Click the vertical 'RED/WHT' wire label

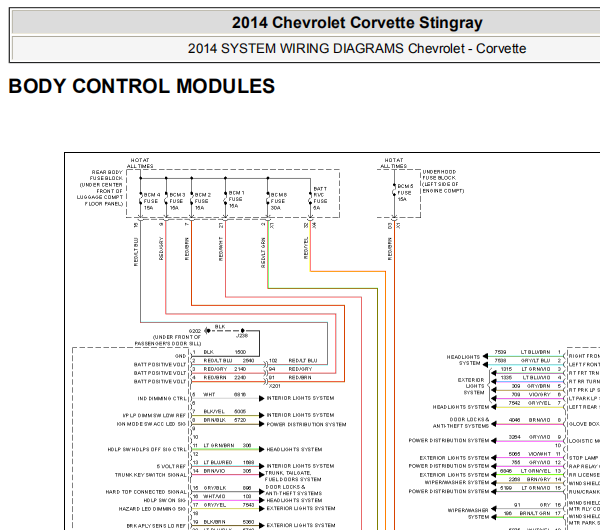[x=221, y=249]
